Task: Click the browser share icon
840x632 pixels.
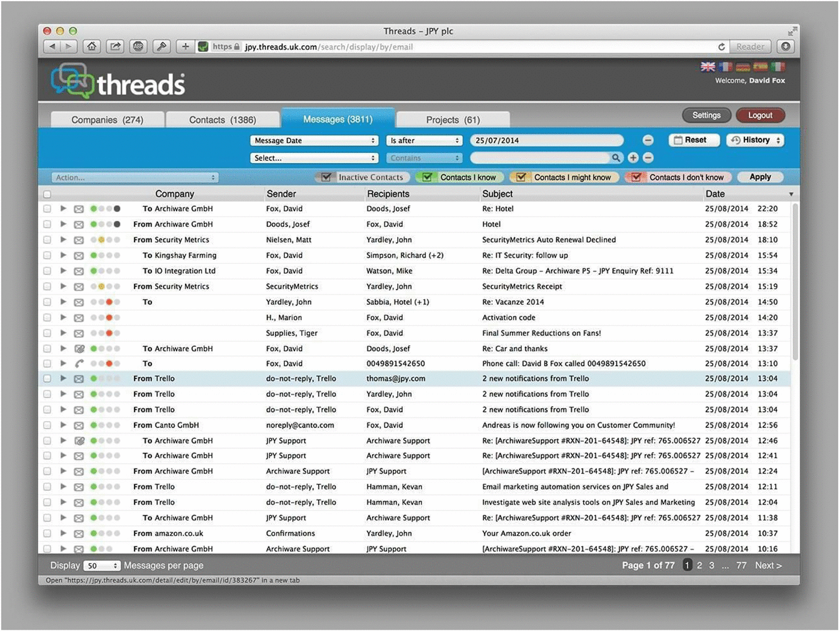Action: (x=115, y=47)
